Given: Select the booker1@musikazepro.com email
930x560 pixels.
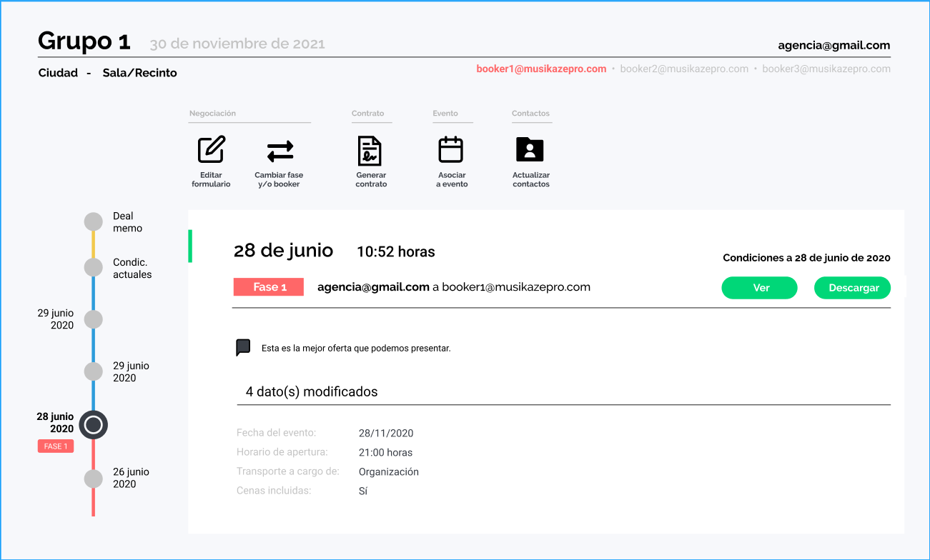Looking at the screenshot, I should [541, 69].
